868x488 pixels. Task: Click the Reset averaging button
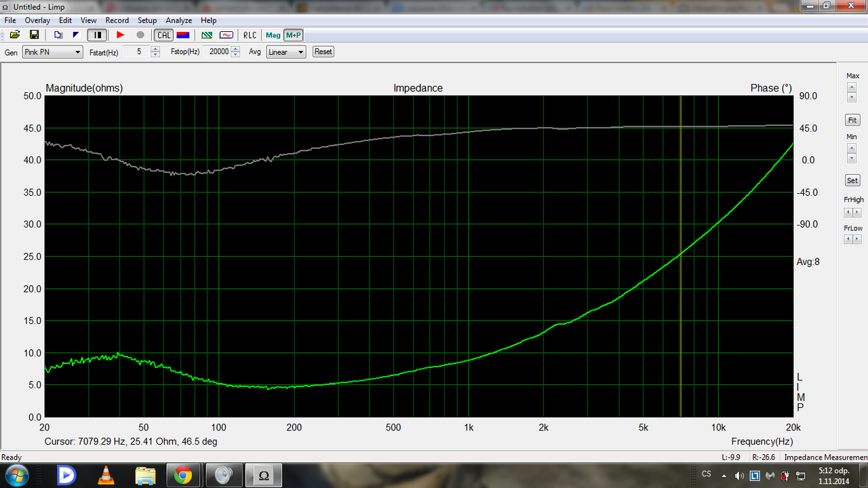point(323,52)
